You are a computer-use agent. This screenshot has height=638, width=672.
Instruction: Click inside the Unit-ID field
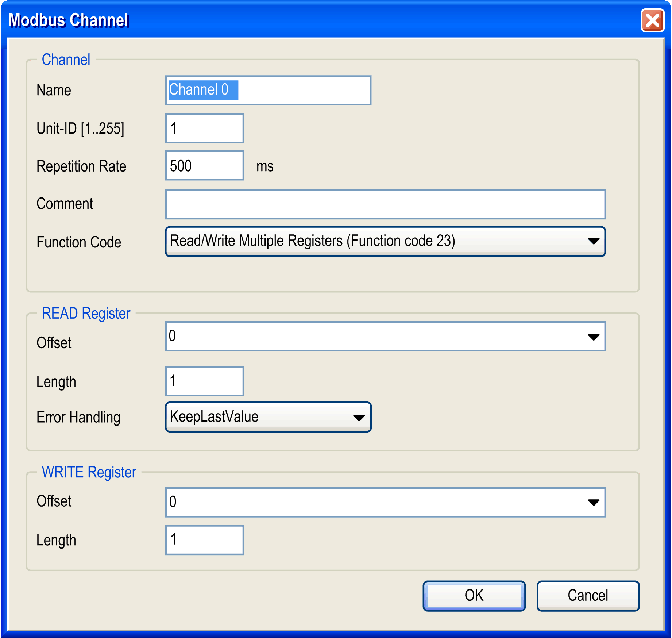click(204, 128)
